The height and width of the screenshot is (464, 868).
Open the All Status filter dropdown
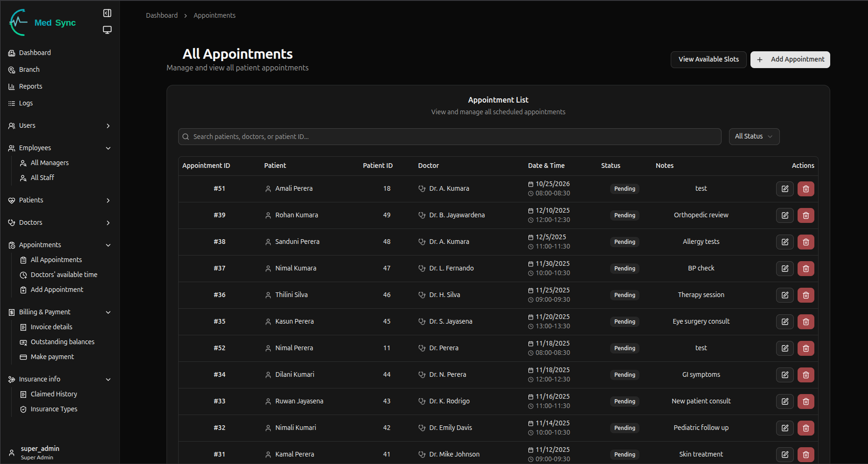(754, 137)
